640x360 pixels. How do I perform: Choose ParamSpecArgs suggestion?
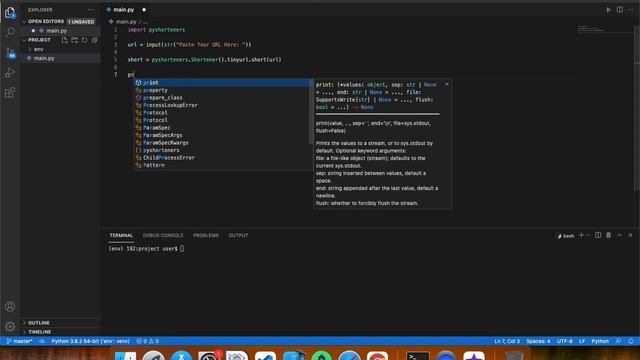tap(223, 135)
